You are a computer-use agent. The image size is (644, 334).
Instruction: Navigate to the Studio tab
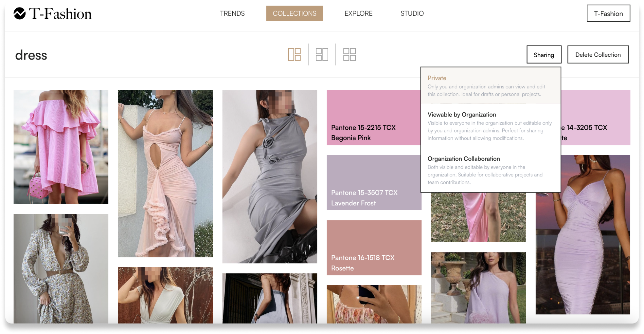pos(412,13)
